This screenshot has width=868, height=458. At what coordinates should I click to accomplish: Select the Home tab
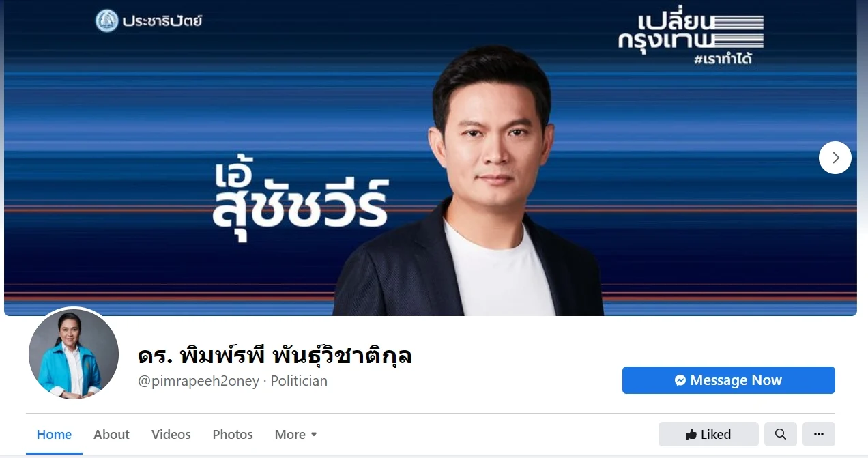click(x=54, y=434)
